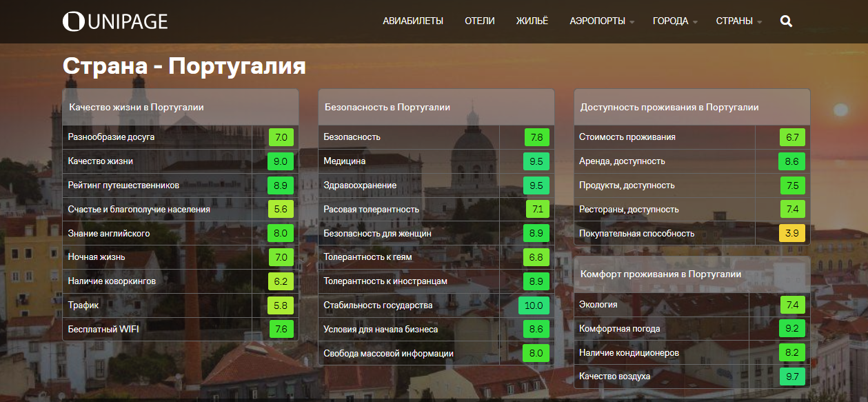Click the 3.9 purchasing power score badge

pyautogui.click(x=791, y=234)
